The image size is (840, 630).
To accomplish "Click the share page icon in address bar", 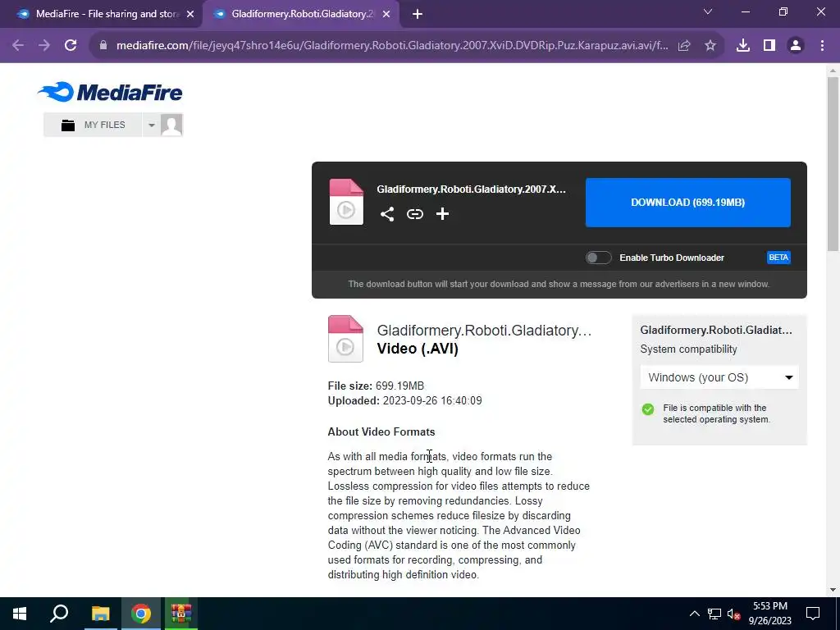I will click(x=684, y=46).
